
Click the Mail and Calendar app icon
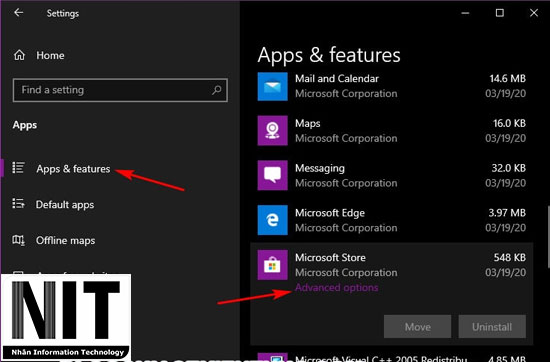[x=273, y=86]
